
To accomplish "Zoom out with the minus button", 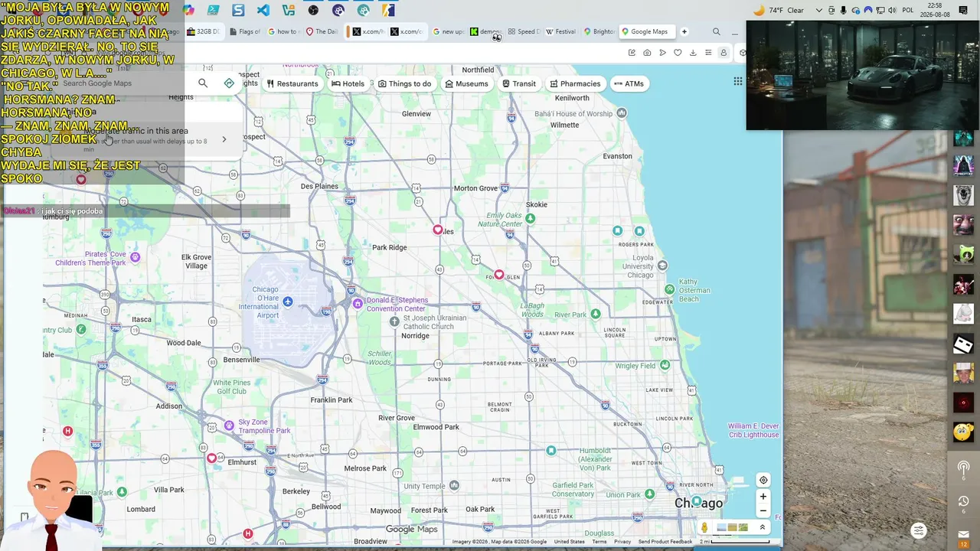I will pyautogui.click(x=763, y=511).
